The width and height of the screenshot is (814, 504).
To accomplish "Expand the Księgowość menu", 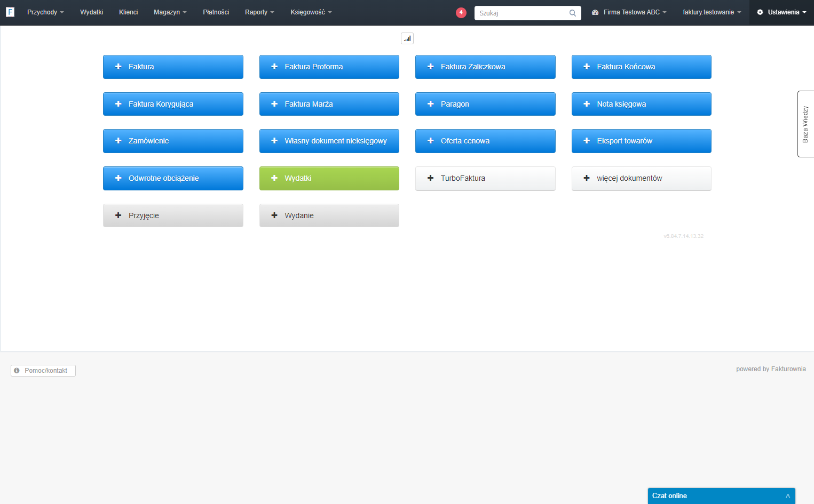I will tap(311, 12).
